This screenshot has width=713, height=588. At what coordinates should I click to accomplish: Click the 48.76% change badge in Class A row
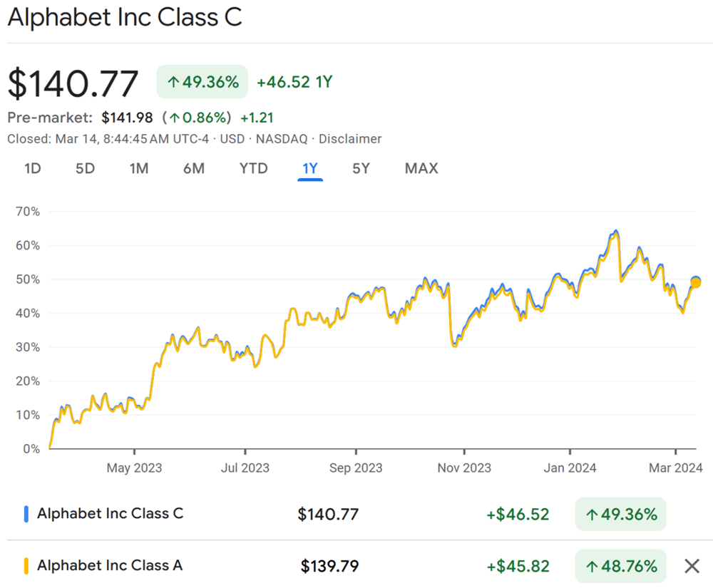pos(620,567)
